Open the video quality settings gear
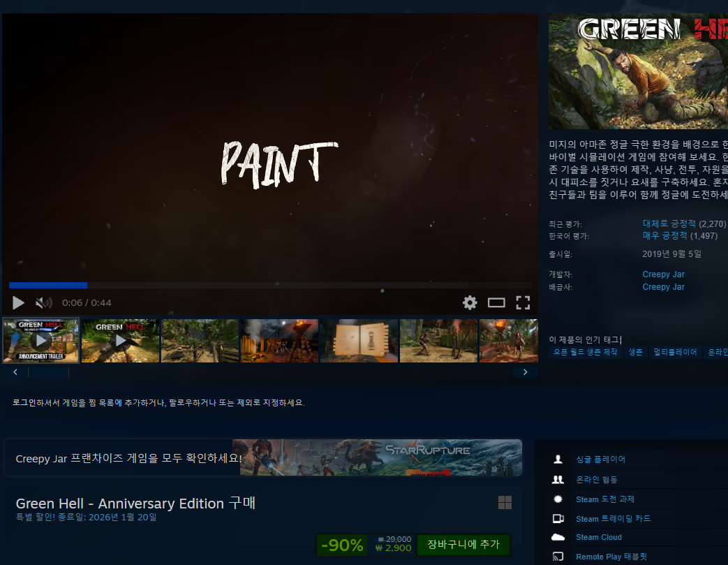Image resolution: width=728 pixels, height=565 pixels. coord(469,302)
